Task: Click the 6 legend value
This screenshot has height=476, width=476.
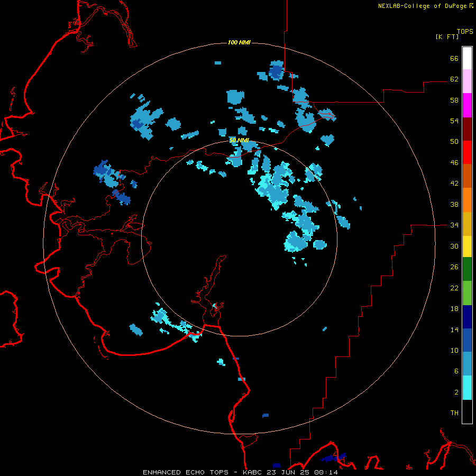Action: [456, 371]
